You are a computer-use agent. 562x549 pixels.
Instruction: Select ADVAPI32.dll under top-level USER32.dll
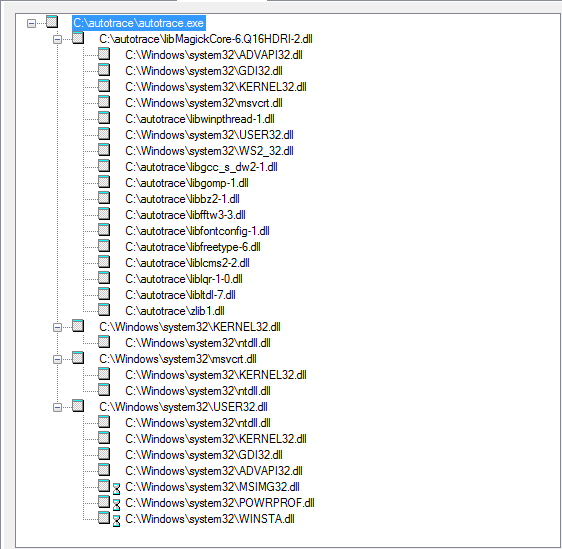214,471
